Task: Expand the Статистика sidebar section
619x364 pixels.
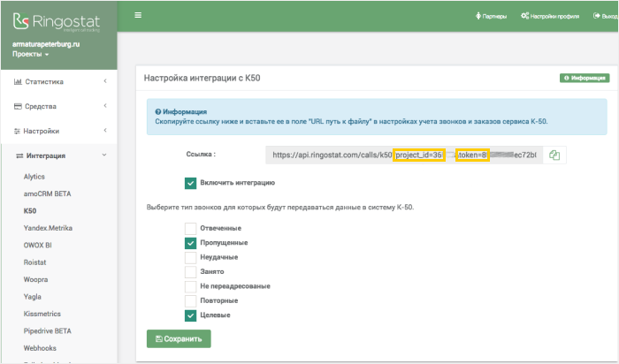Action: (57, 82)
